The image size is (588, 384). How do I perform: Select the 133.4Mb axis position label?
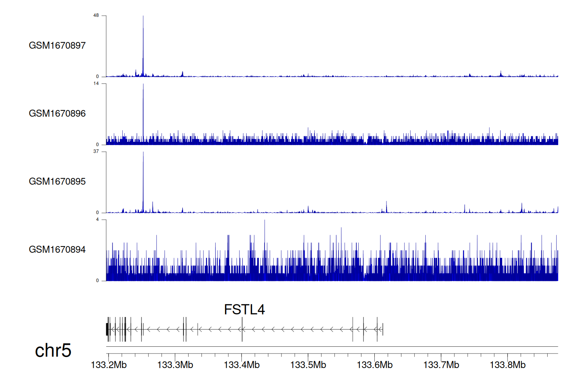tap(241, 365)
